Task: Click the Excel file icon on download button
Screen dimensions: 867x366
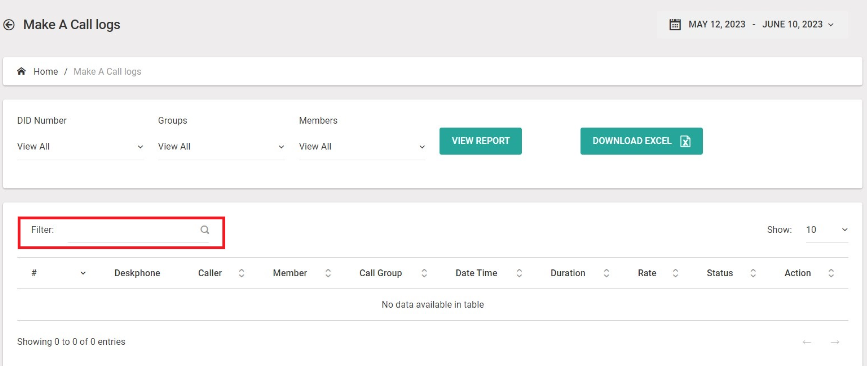Action: click(x=685, y=141)
